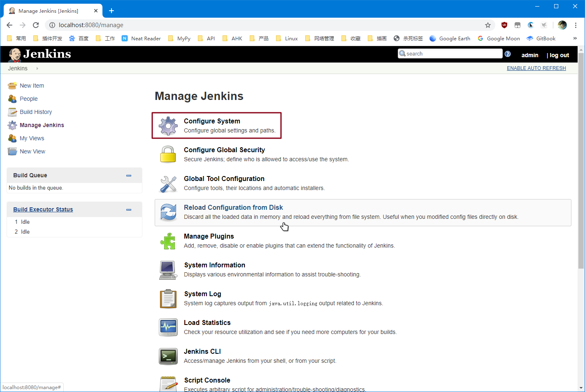Viewport: 585px width, 392px height.
Task: Click the Load Statistics monitor icon
Action: pyautogui.click(x=168, y=327)
